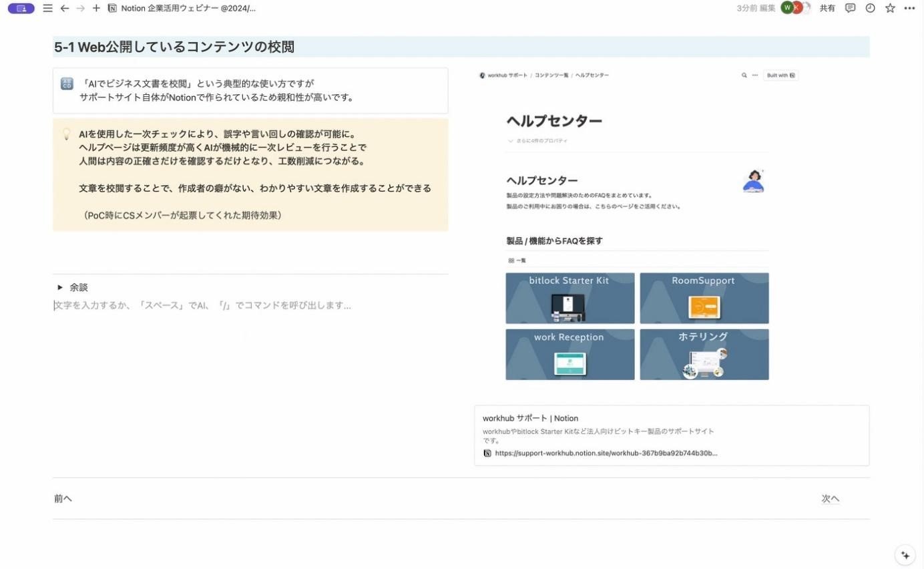Open the page comments panel
Image resolution: width=924 pixels, height=569 pixels.
point(850,8)
